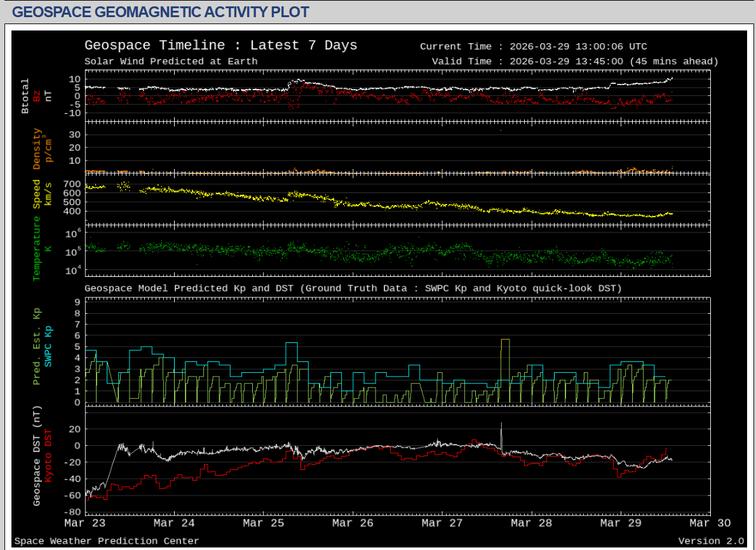This screenshot has width=756, height=550.
Task: Click the orange Density axis label
Action: 37,149
